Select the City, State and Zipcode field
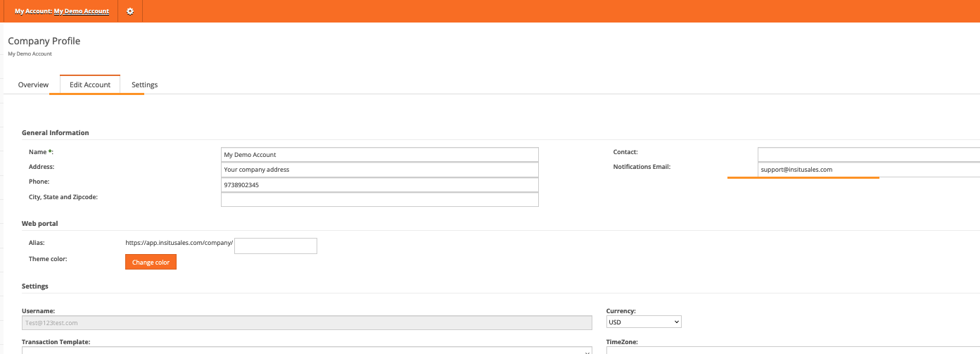980x354 pixels. tap(379, 200)
